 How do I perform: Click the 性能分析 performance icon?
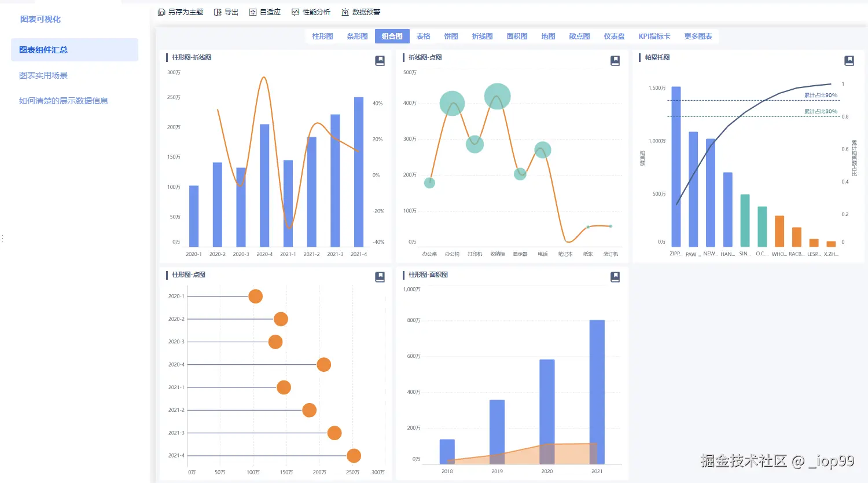(x=296, y=12)
